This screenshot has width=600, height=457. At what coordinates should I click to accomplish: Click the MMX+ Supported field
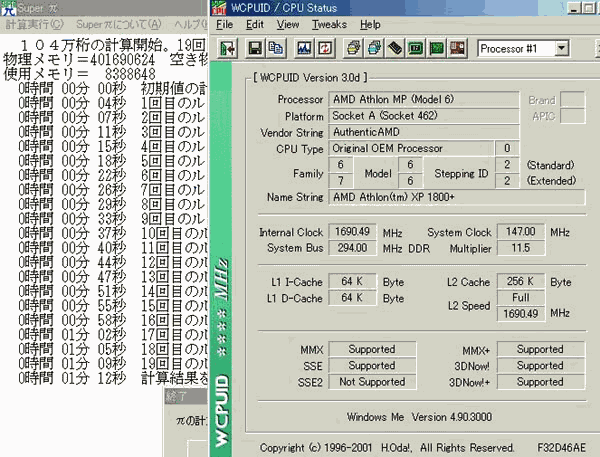pyautogui.click(x=541, y=349)
